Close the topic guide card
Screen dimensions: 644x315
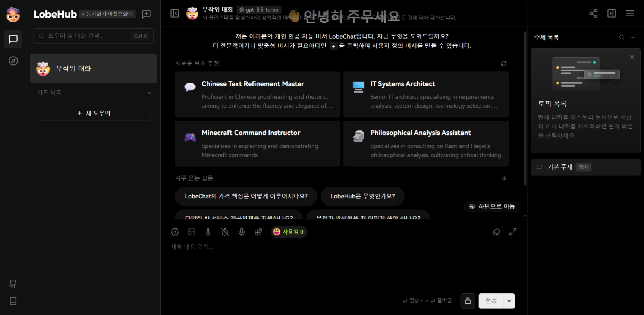pyautogui.click(x=632, y=57)
